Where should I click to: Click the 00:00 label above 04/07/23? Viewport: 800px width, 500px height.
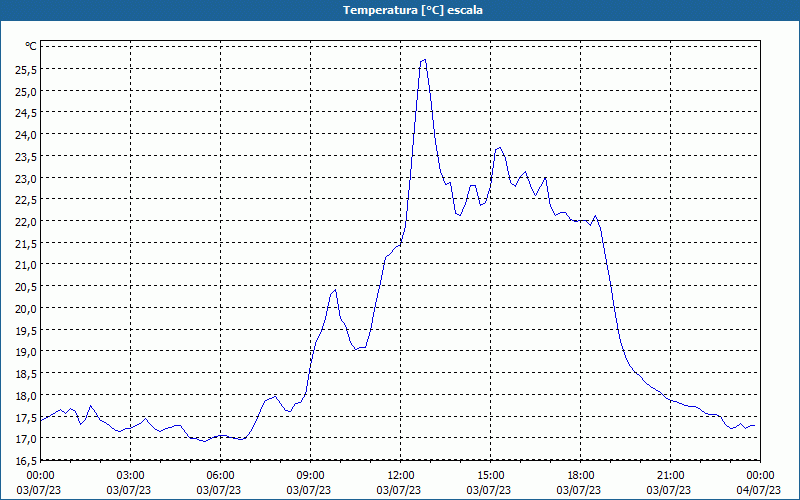click(x=760, y=476)
